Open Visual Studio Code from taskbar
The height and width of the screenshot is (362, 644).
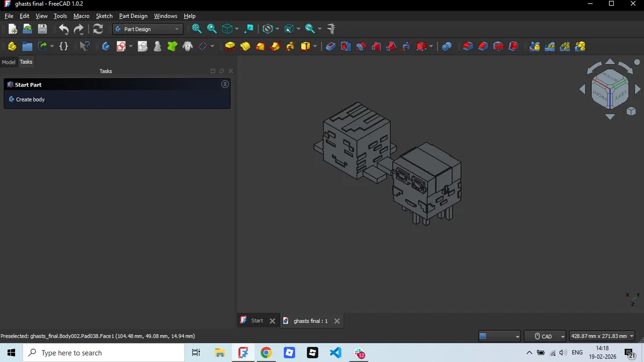click(335, 353)
